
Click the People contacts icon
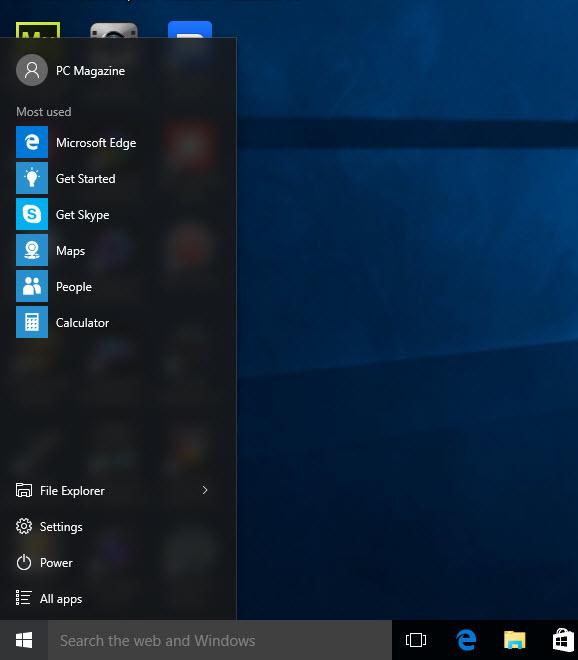[32, 286]
